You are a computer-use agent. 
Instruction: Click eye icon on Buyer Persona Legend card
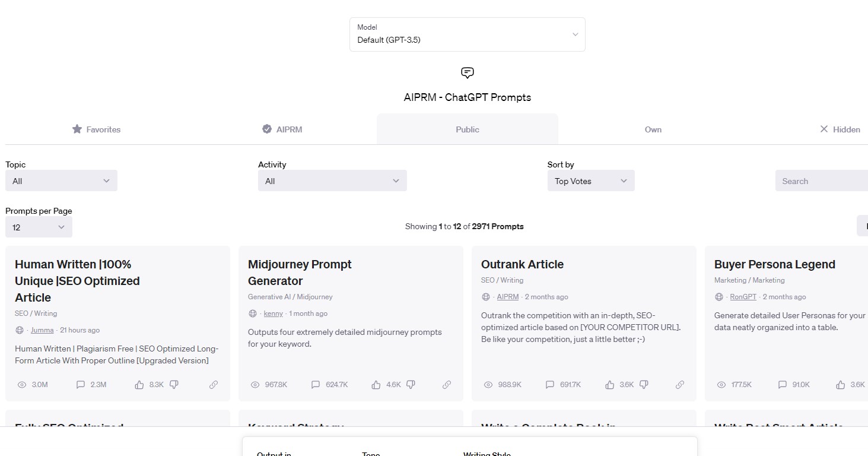pyautogui.click(x=721, y=385)
